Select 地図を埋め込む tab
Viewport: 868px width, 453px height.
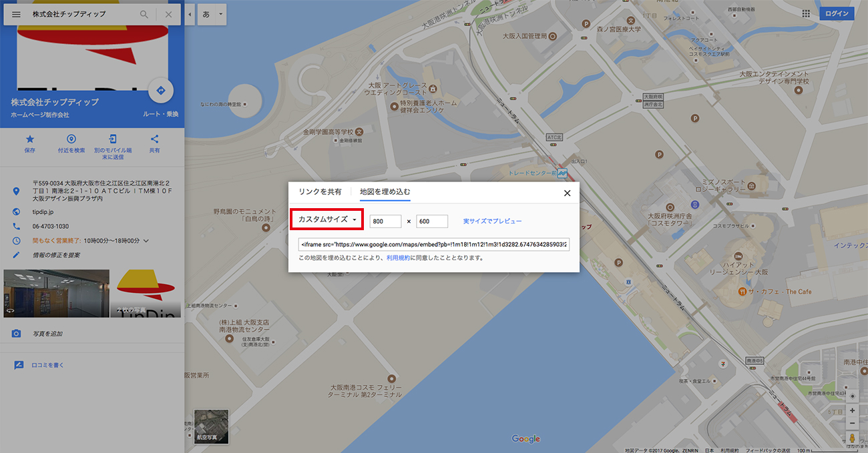pyautogui.click(x=385, y=191)
